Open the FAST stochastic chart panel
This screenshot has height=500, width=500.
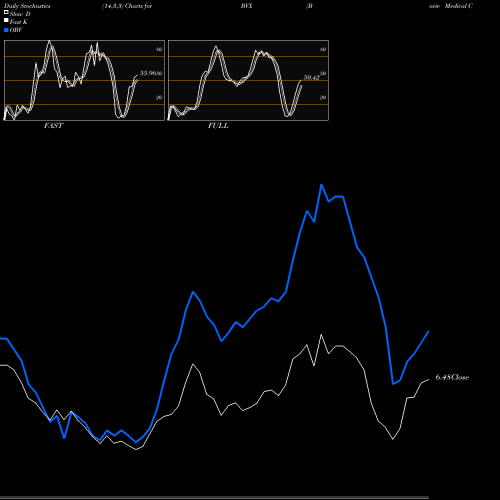84,80
